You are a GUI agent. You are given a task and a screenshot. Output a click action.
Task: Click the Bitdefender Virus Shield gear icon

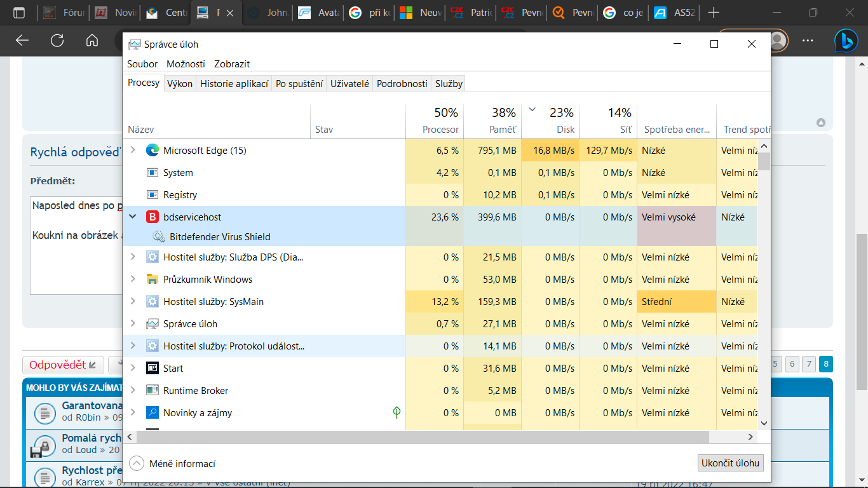click(x=159, y=237)
